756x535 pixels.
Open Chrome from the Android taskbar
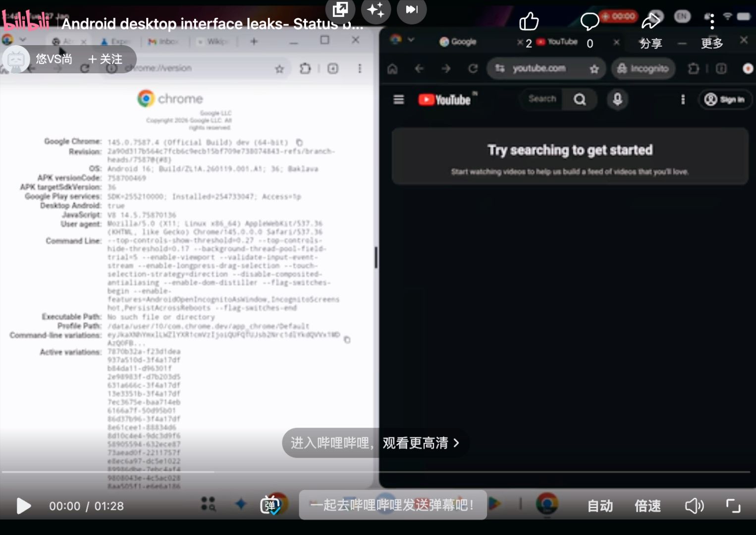(547, 504)
